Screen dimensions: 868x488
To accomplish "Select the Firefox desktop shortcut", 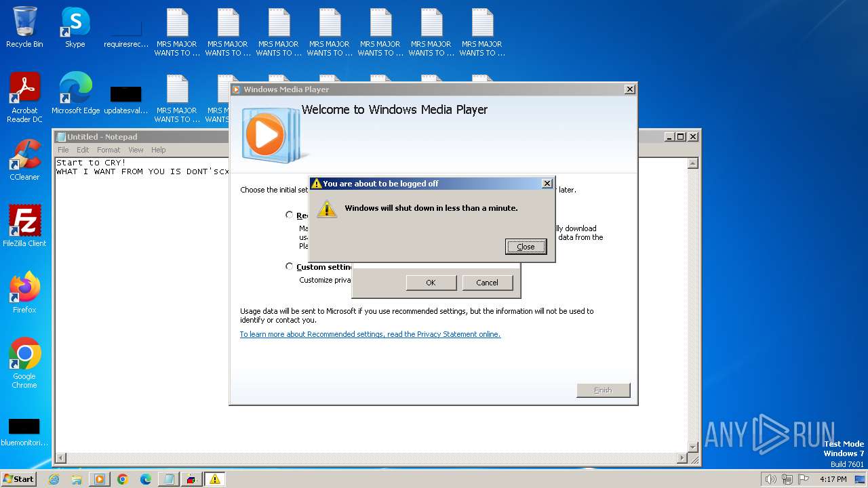I will tap(24, 293).
